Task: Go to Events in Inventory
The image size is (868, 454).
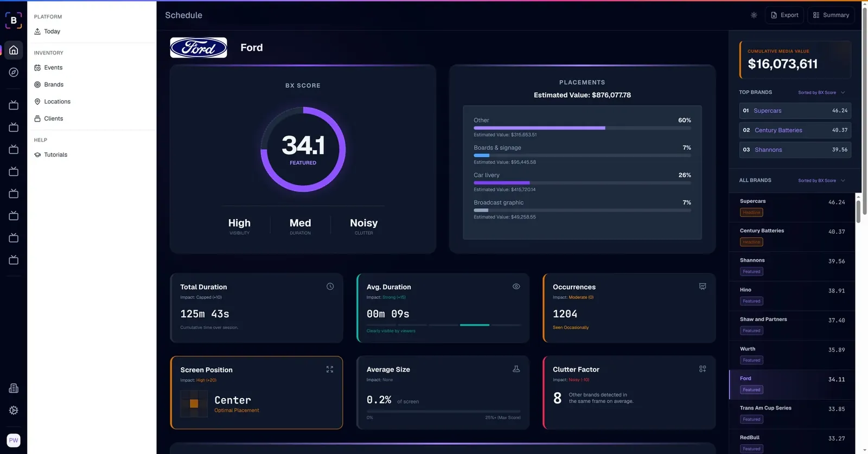Action: 53,68
